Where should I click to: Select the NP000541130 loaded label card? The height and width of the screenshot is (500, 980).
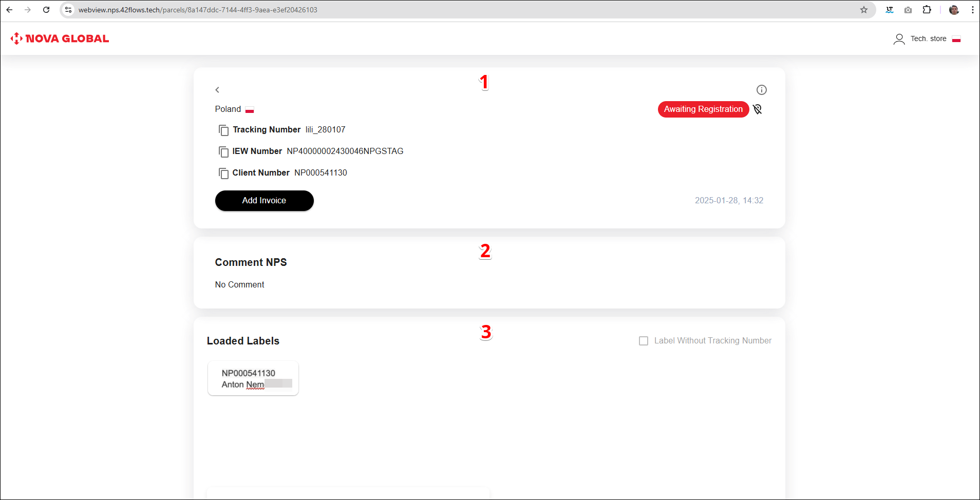click(253, 379)
